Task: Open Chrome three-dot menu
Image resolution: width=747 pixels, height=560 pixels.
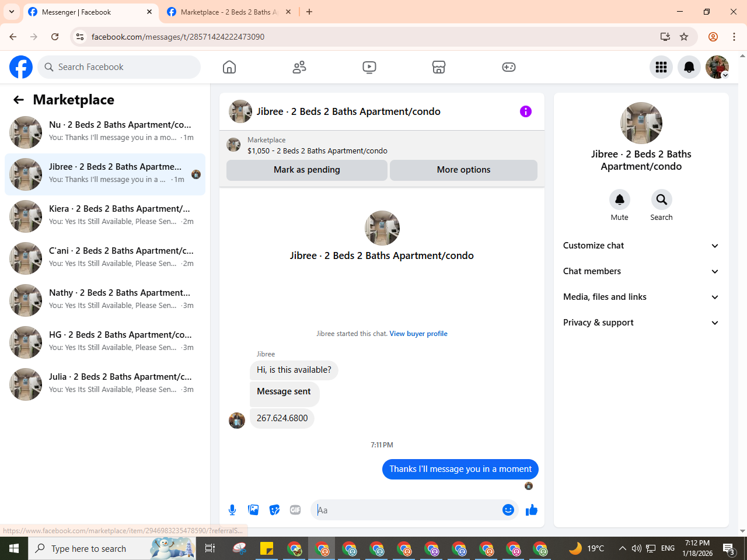Action: click(x=734, y=37)
